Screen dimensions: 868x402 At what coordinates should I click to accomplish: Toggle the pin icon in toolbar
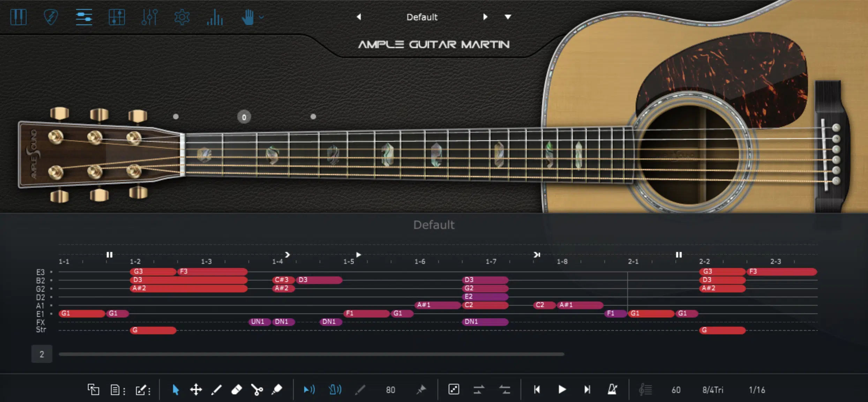[x=421, y=389]
